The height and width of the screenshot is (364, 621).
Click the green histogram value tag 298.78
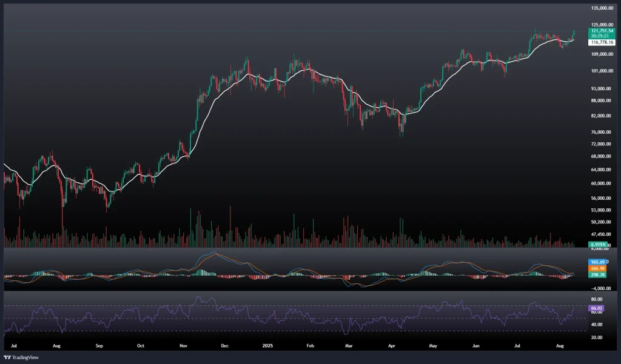coord(597,274)
